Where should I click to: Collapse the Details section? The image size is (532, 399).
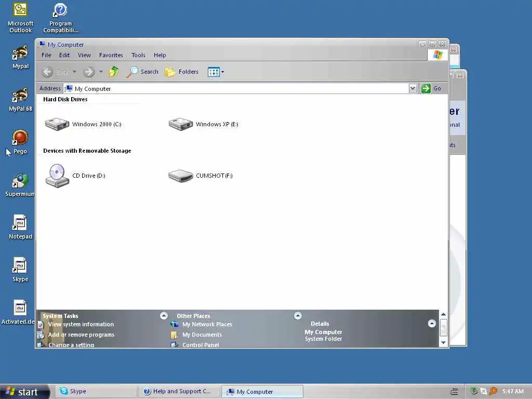(432, 323)
